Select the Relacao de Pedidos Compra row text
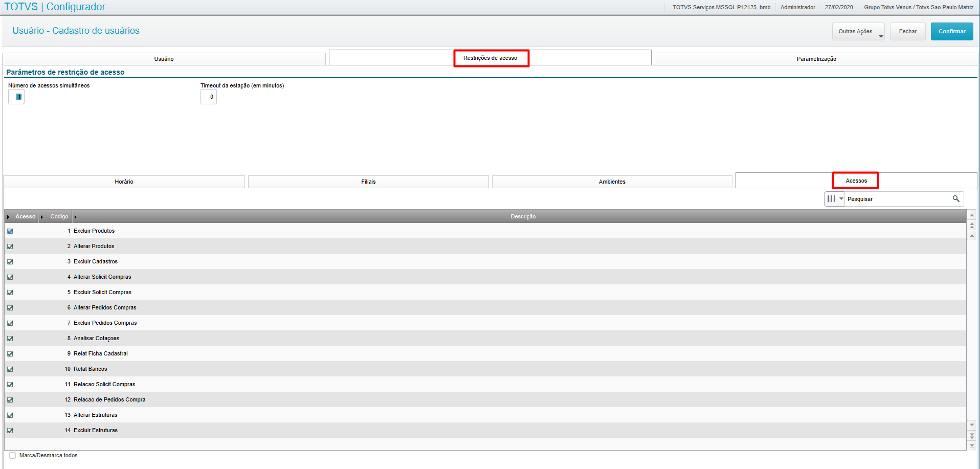 point(109,400)
